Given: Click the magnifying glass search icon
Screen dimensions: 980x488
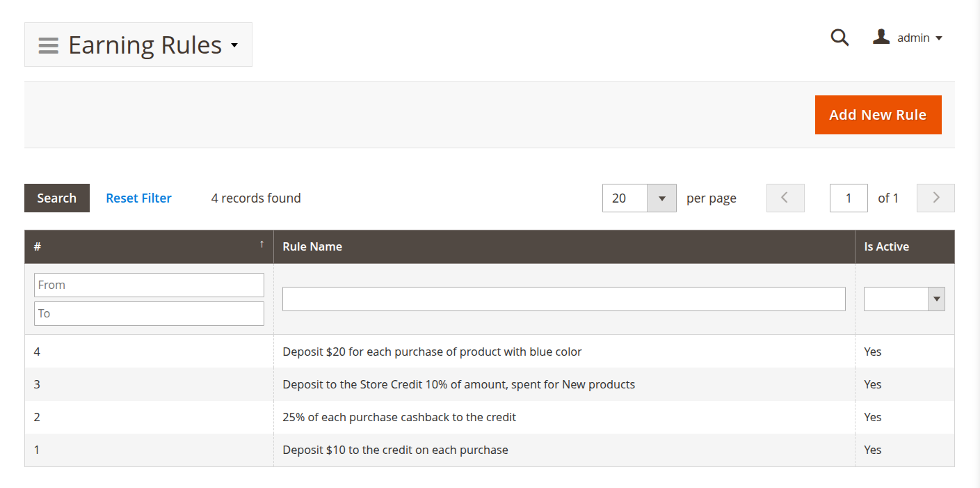Looking at the screenshot, I should 840,38.
